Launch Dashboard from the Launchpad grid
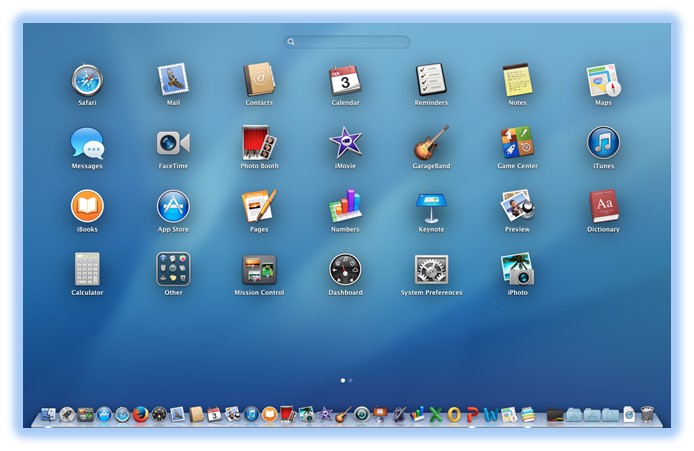The image size is (694, 451). pyautogui.click(x=345, y=269)
